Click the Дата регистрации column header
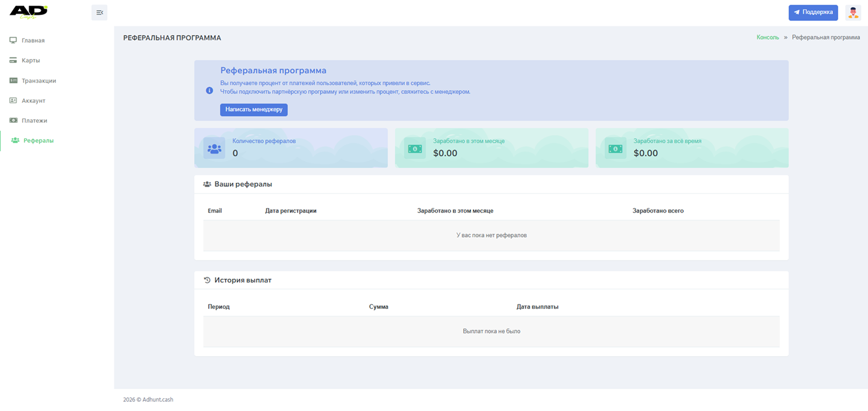This screenshot has width=868, height=411. (x=291, y=211)
